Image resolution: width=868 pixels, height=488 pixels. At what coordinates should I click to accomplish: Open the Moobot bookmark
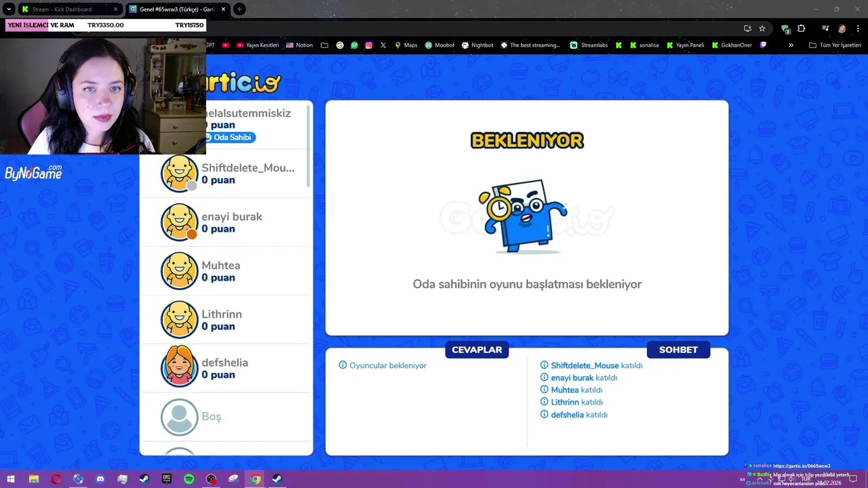439,45
